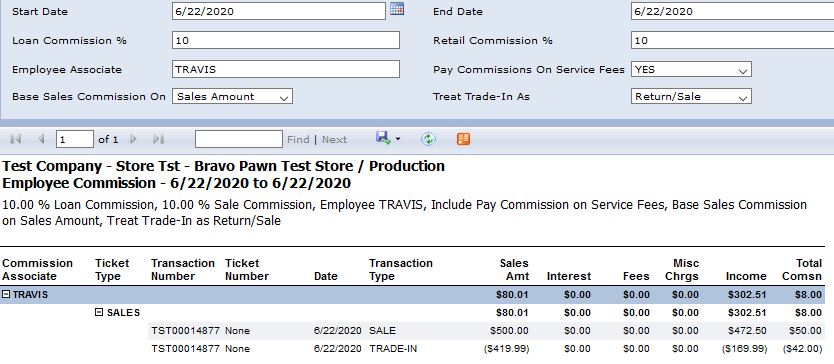
Task: Click the Transaction Type column header
Action: 401,270
